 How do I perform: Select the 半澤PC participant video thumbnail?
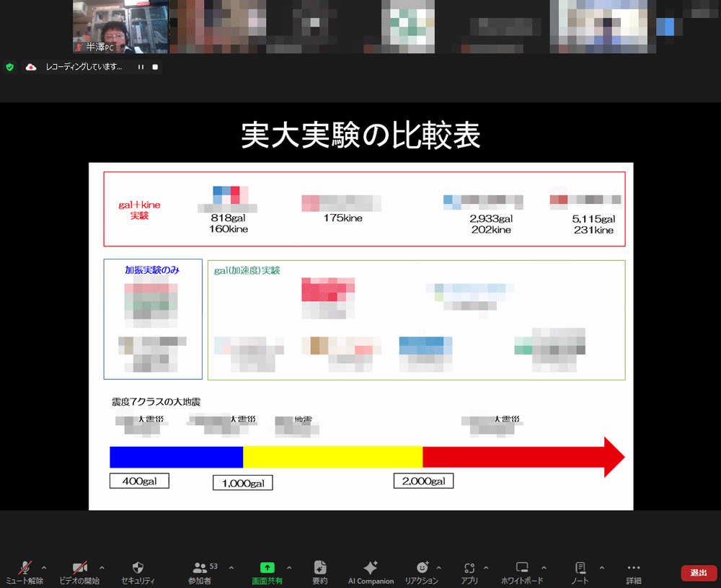tap(120, 27)
